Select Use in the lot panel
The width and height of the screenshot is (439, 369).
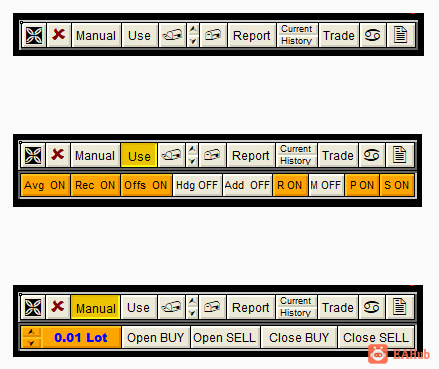(138, 307)
